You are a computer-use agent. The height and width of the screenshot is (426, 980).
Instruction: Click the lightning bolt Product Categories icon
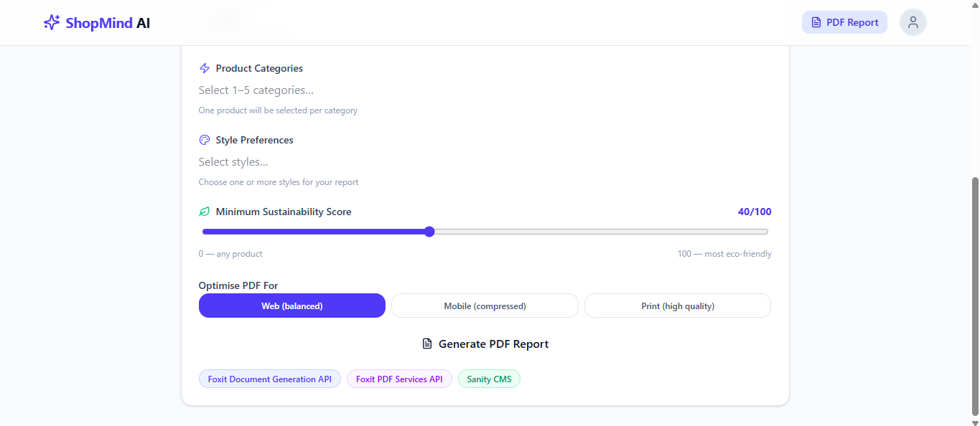(205, 68)
